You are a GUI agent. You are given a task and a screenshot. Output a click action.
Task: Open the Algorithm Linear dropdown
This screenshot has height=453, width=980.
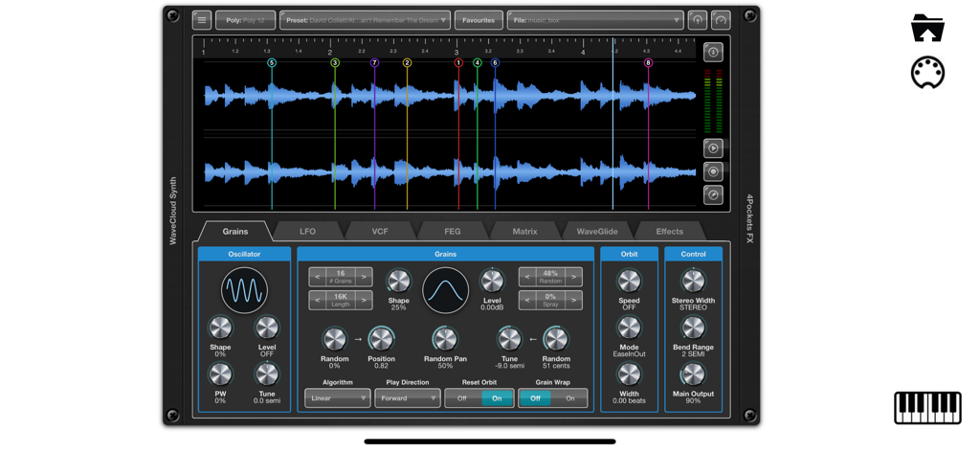tap(338, 398)
